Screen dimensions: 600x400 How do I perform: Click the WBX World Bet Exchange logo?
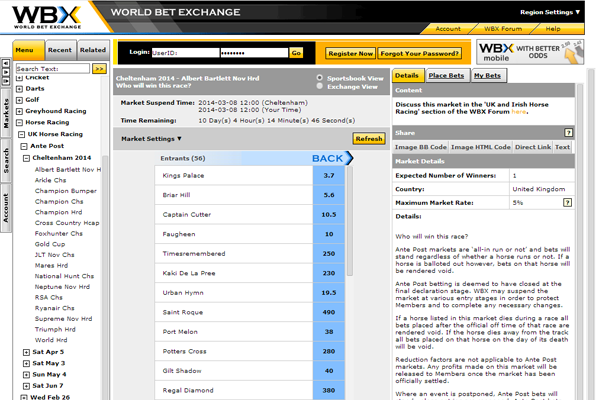pos(47,17)
